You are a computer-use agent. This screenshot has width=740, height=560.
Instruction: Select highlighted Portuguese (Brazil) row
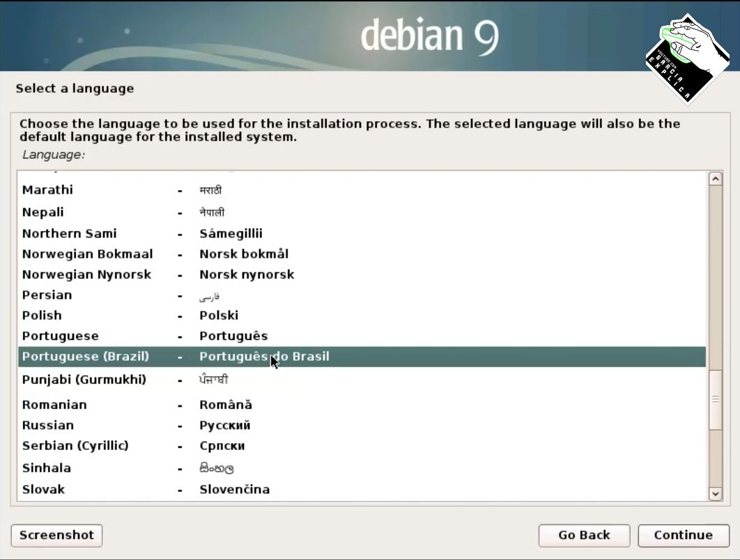coord(362,357)
